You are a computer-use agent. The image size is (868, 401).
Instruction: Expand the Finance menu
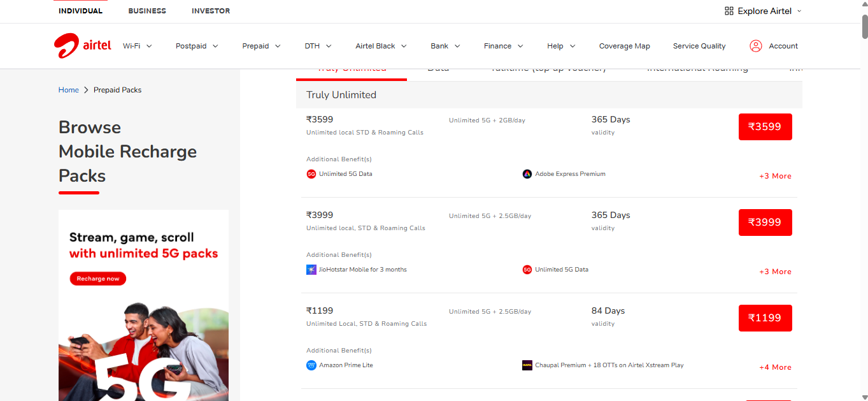[x=504, y=46]
